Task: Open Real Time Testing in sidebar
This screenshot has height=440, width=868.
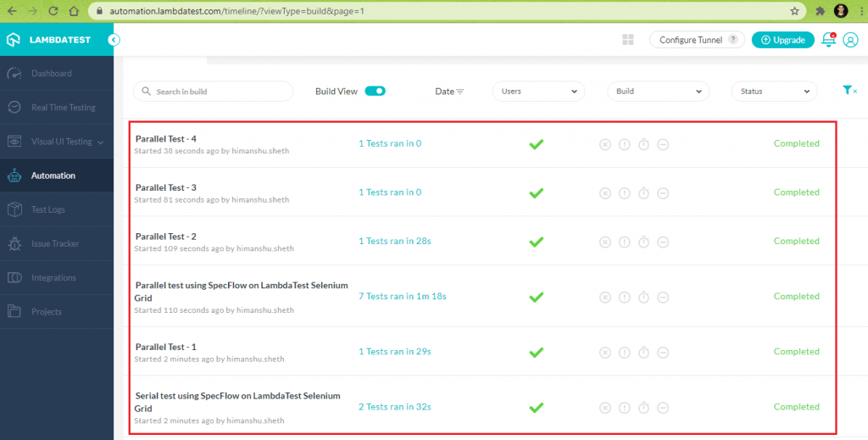Action: [57, 108]
